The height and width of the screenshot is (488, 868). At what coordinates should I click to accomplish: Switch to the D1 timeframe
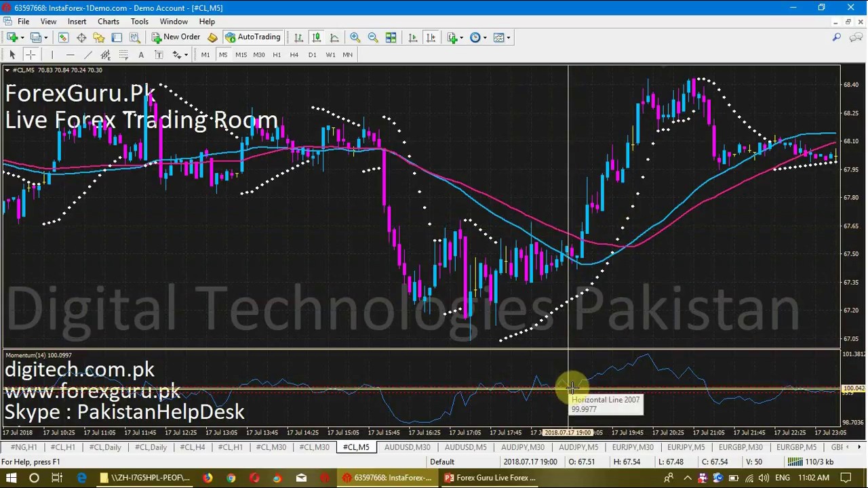[x=312, y=54]
